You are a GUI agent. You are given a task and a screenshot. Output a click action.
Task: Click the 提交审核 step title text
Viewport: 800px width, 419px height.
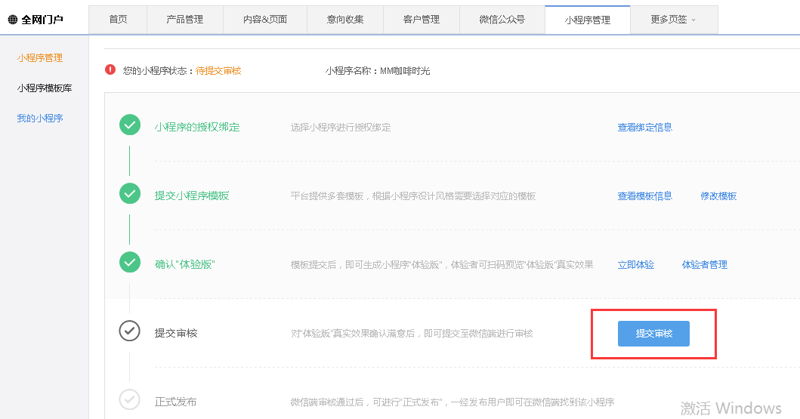176,333
